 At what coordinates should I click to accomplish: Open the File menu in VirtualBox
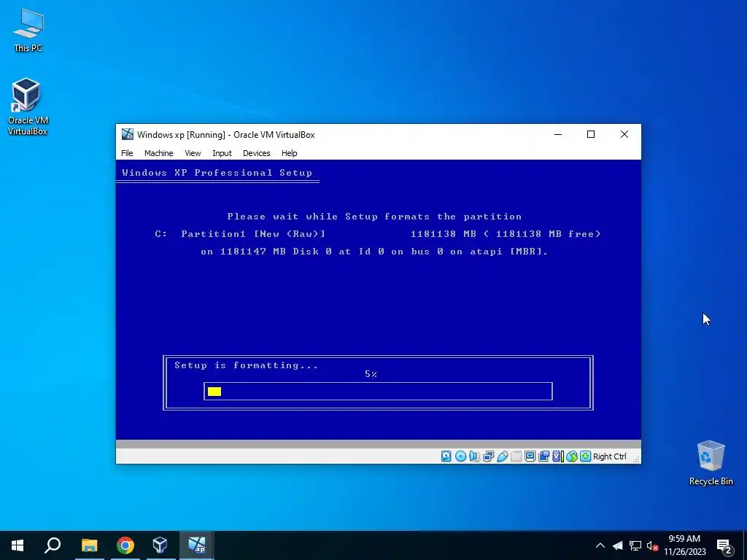(127, 153)
